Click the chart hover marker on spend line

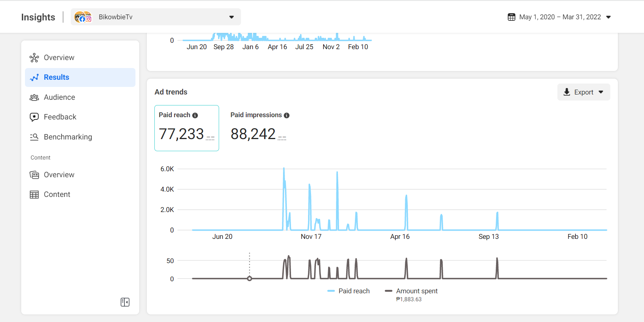tap(249, 279)
